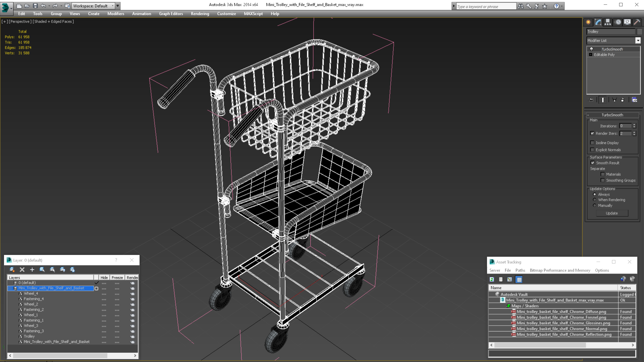644x362 pixels.
Task: Click the object color swatch beside Trolley
Action: [640, 32]
